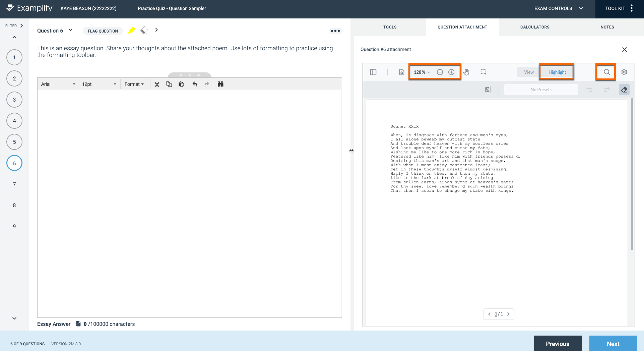Zoom in the attachment with plus icon
This screenshot has height=351, width=644.
pyautogui.click(x=451, y=72)
